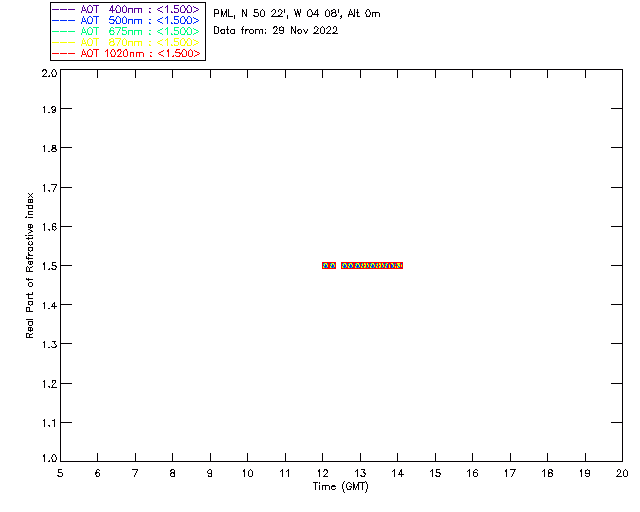Click the 9 hour x-axis label
The width and height of the screenshot is (640, 512).
[x=210, y=473]
